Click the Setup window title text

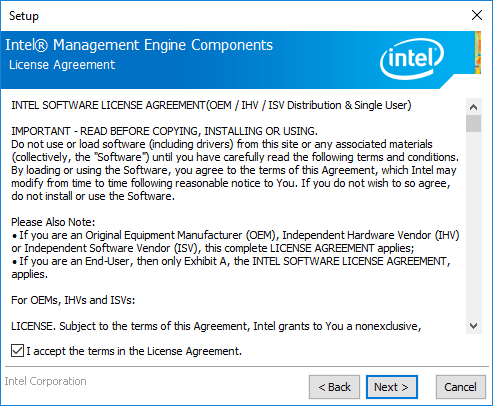[24, 16]
